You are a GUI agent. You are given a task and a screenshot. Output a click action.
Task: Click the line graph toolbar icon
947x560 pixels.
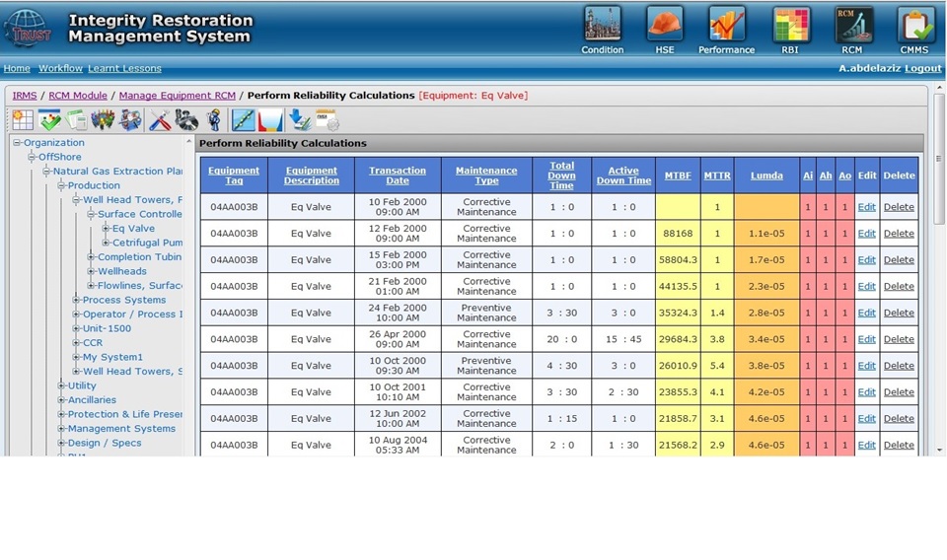[243, 120]
